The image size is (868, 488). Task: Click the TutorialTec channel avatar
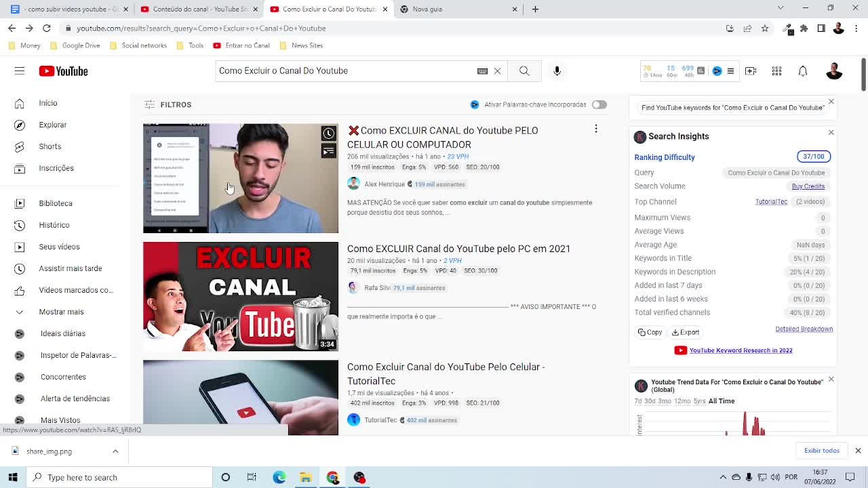click(x=353, y=420)
